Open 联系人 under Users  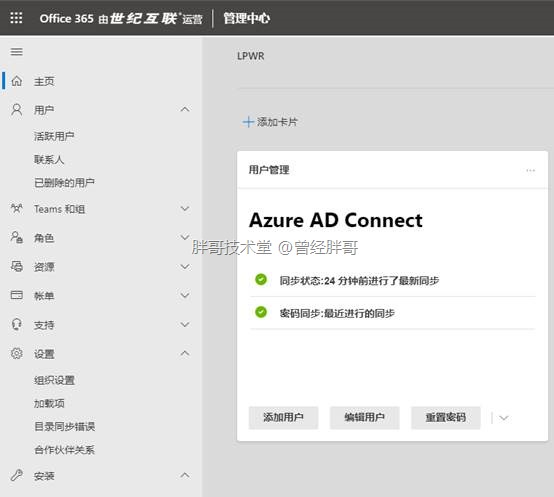coord(49,160)
